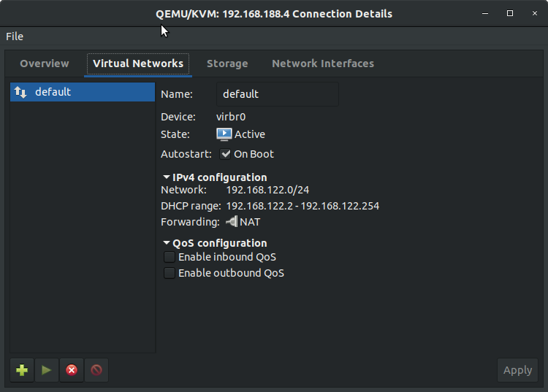Maximize the Connection Details window

pyautogui.click(x=510, y=13)
